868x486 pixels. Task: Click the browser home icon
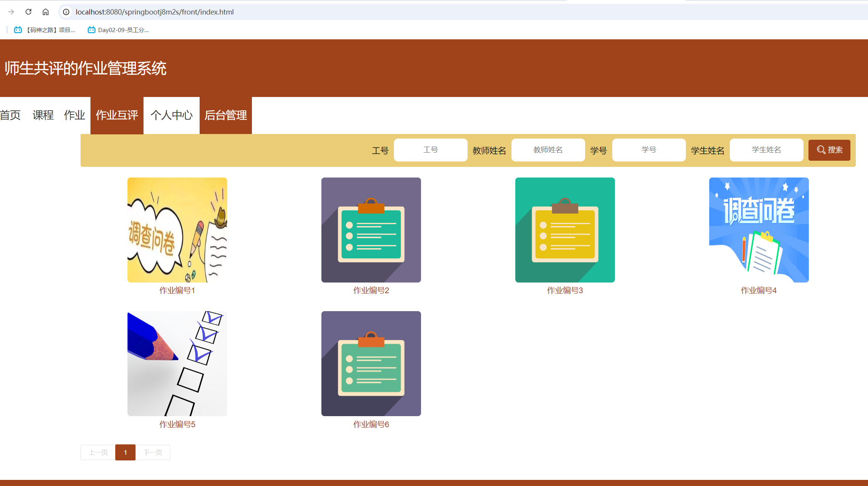tap(45, 12)
